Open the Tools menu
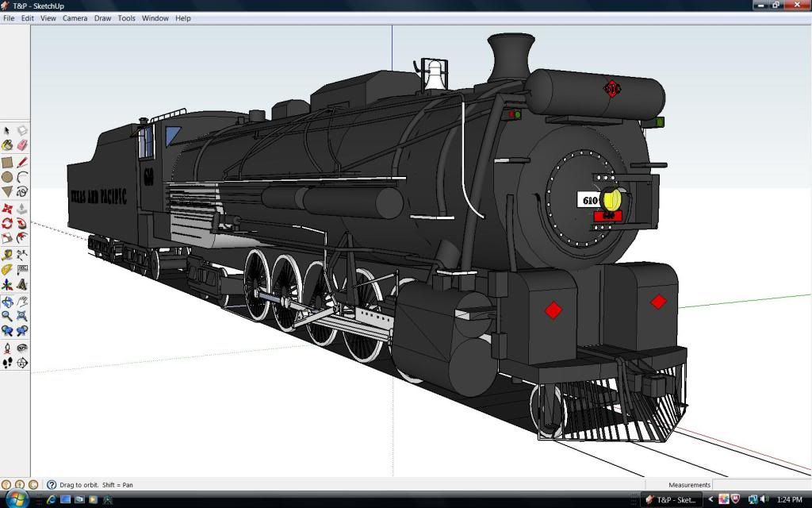The width and height of the screenshot is (812, 508). [x=126, y=18]
